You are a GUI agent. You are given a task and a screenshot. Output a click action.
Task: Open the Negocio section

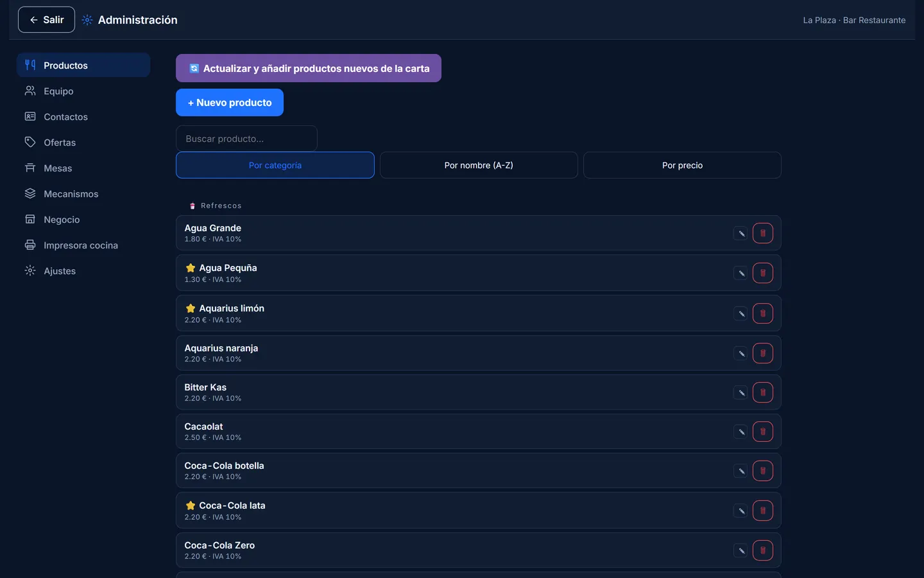click(x=83, y=219)
